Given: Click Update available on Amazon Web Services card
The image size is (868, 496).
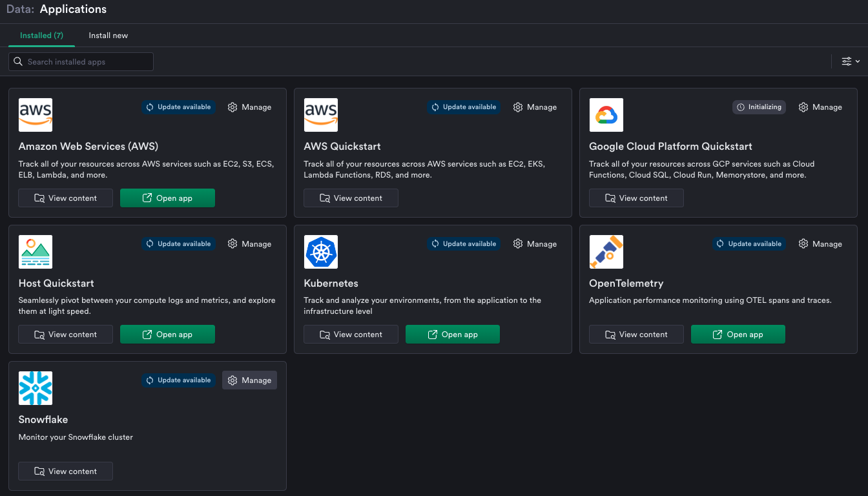Looking at the screenshot, I should pyautogui.click(x=179, y=107).
